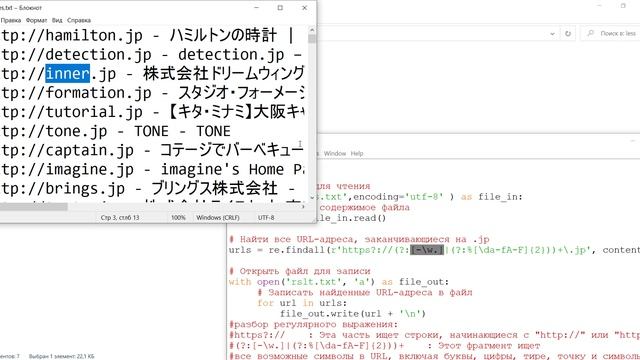The width and height of the screenshot is (640, 360).
Task: Open the Window menu in IDLE
Action: [335, 153]
